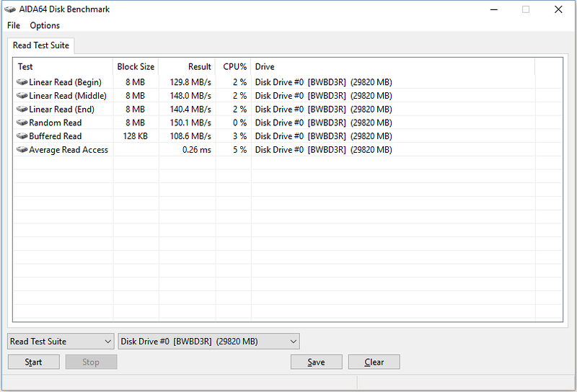Select the Read Test Suite tab

pyautogui.click(x=41, y=45)
